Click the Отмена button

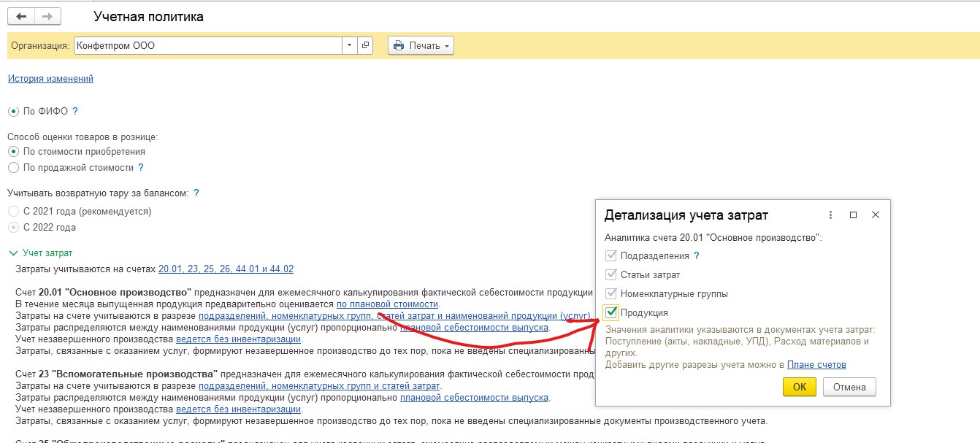click(849, 387)
